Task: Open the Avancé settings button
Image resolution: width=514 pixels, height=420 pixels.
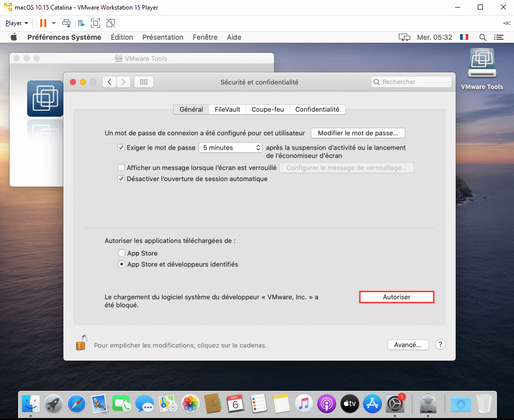Action: pos(408,345)
